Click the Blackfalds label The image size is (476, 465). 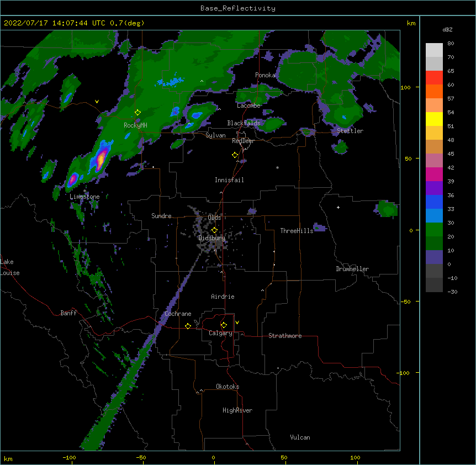point(244,123)
